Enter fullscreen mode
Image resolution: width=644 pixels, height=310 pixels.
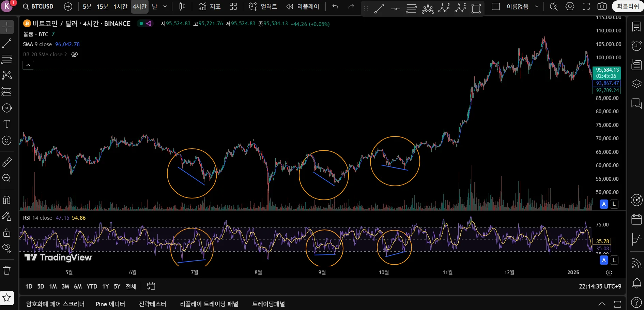pyautogui.click(x=586, y=6)
